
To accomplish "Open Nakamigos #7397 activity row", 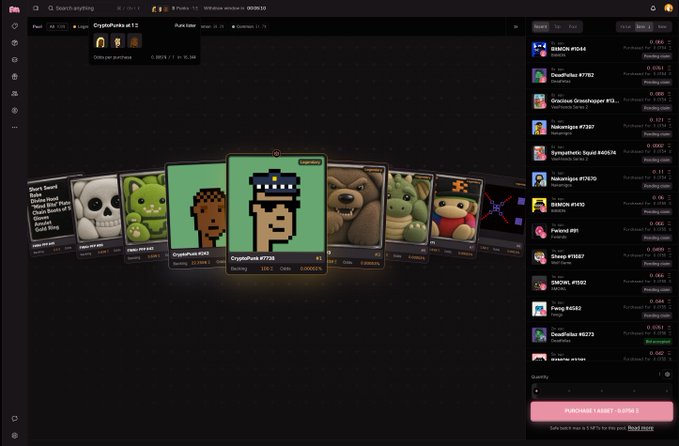I will 601,127.
